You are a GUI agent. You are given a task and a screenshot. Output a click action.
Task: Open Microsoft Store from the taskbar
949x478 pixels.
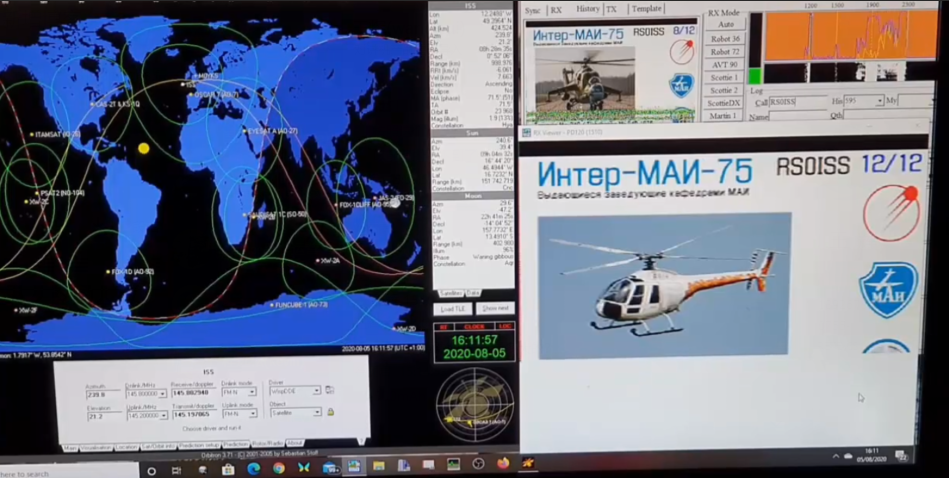(228, 469)
